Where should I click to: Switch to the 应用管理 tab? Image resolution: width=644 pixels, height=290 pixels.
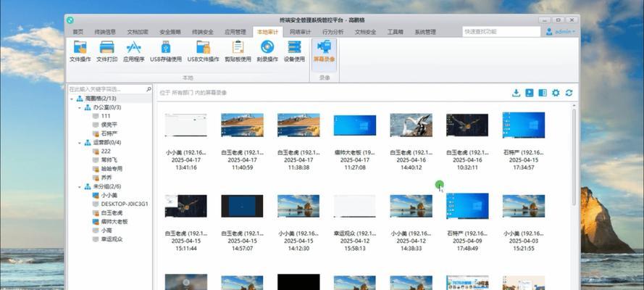235,32
